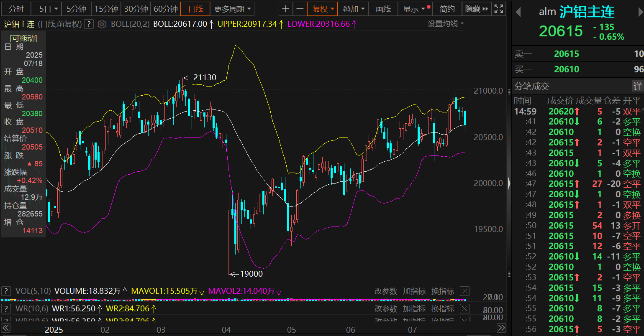Image resolution: width=644 pixels, height=336 pixels.
Task: Click the zoom-out minus button on chart toolbar
Action: point(300,9)
